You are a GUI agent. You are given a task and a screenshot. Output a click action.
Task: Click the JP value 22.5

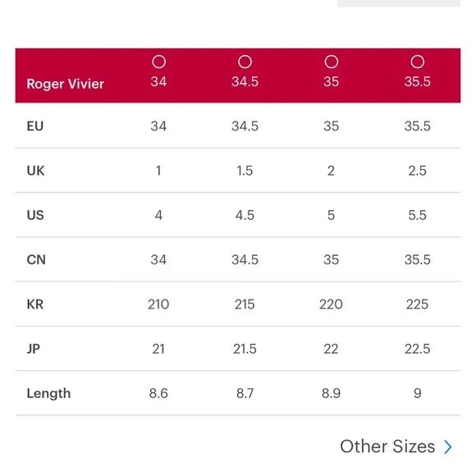(x=418, y=349)
